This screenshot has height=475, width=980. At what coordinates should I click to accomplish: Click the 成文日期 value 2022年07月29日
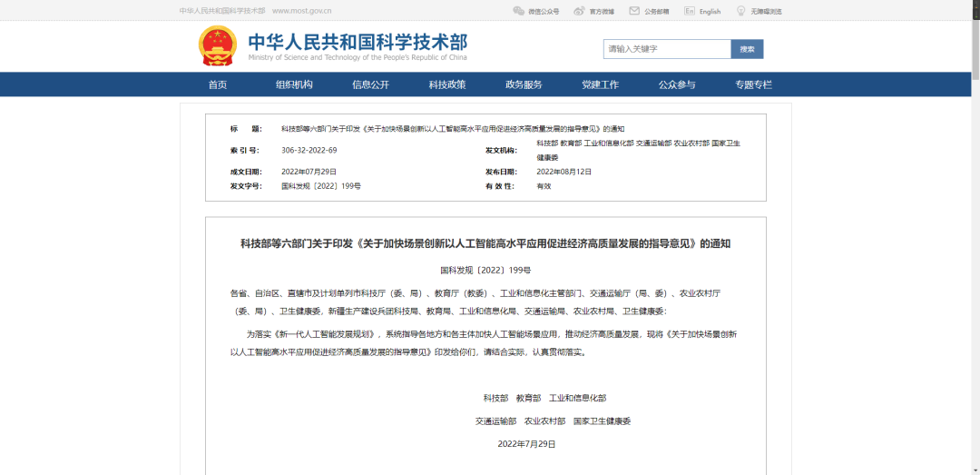pyautogui.click(x=309, y=172)
